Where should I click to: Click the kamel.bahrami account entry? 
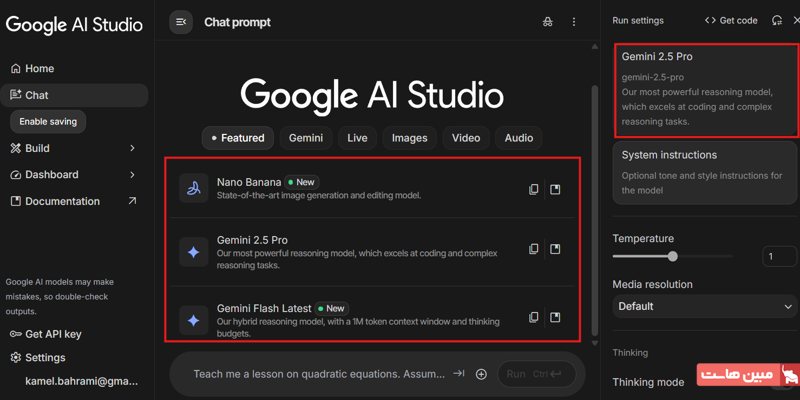tap(82, 381)
